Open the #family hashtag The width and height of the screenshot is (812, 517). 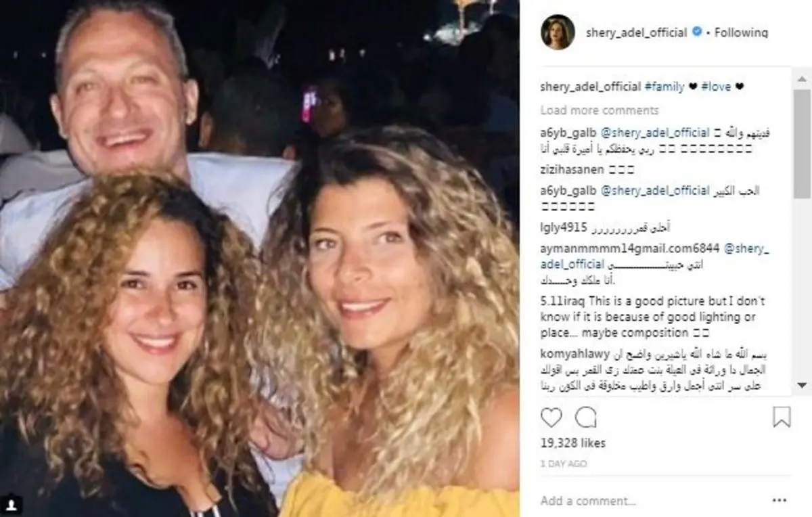664,87
